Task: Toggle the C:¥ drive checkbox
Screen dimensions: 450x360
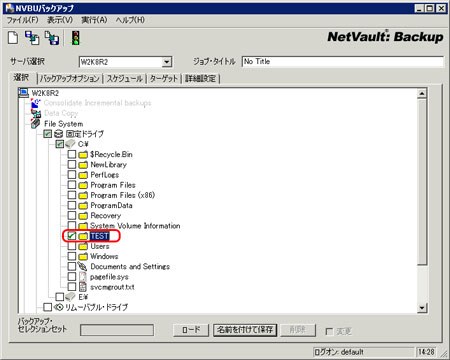Action: (x=60, y=144)
